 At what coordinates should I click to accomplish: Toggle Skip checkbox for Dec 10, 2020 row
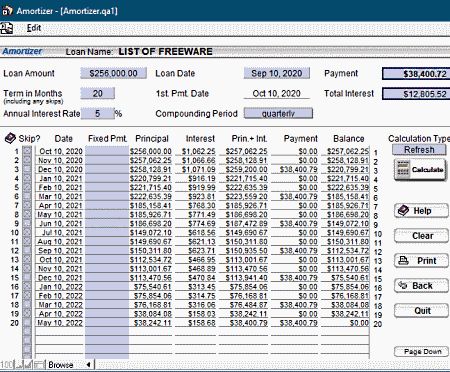coord(27,169)
